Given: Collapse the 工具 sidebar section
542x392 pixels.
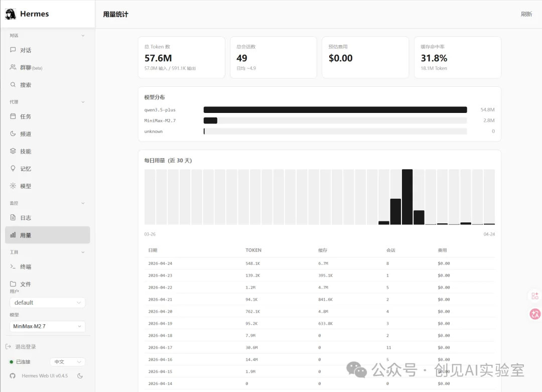Looking at the screenshot, I should tap(83, 252).
